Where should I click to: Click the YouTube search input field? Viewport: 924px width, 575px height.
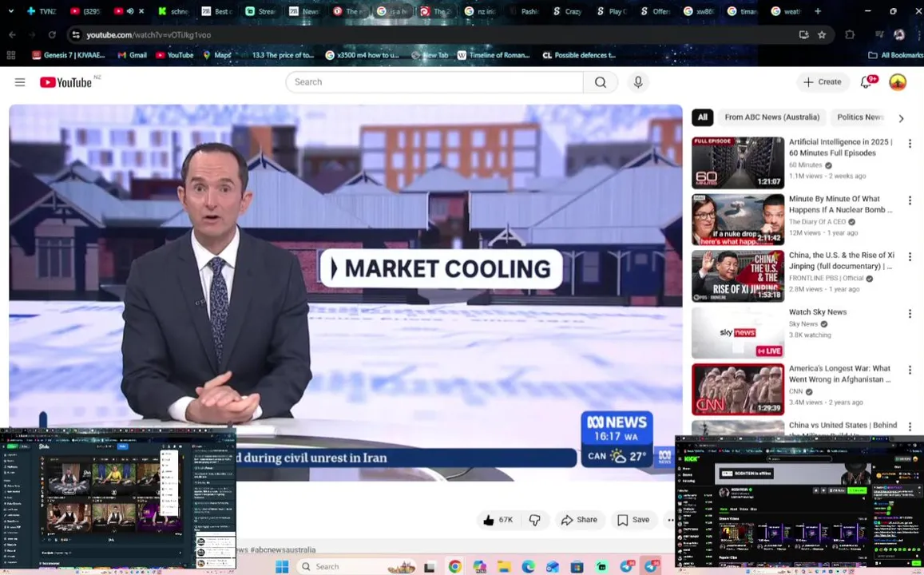tap(434, 82)
